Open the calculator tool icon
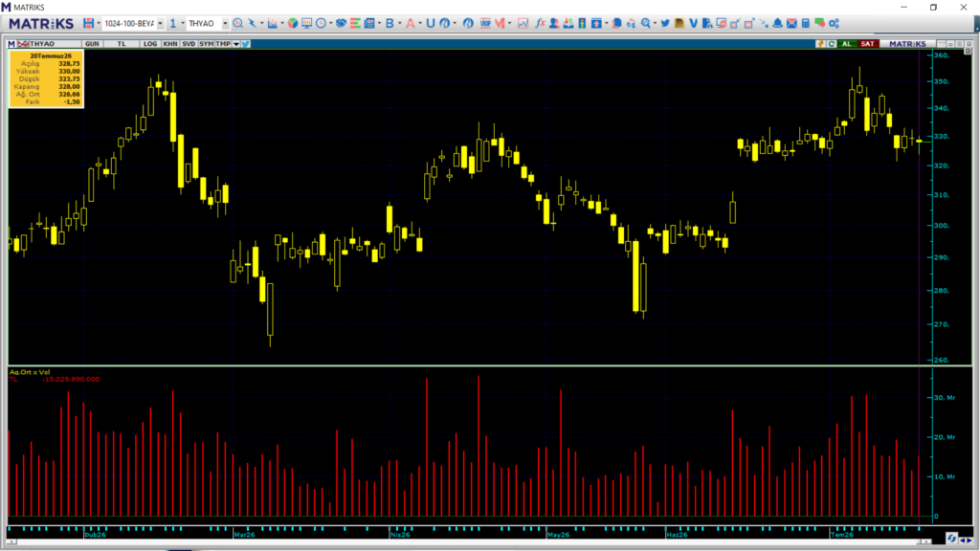Image resolution: width=980 pixels, height=551 pixels. pos(806,23)
